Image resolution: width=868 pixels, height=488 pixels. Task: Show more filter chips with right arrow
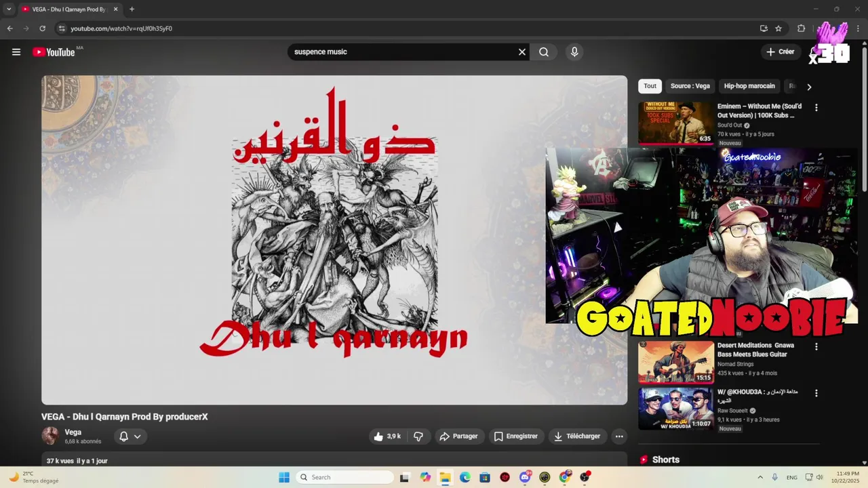coord(809,87)
